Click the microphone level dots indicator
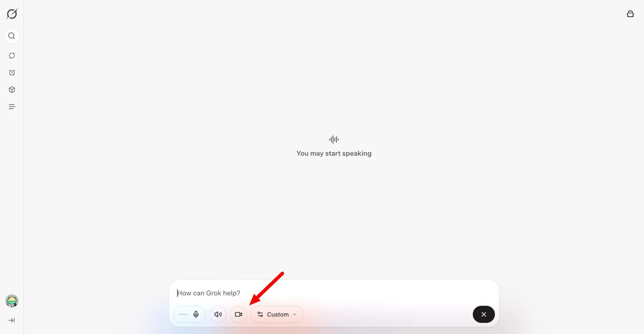This screenshot has height=334, width=644. 183,314
